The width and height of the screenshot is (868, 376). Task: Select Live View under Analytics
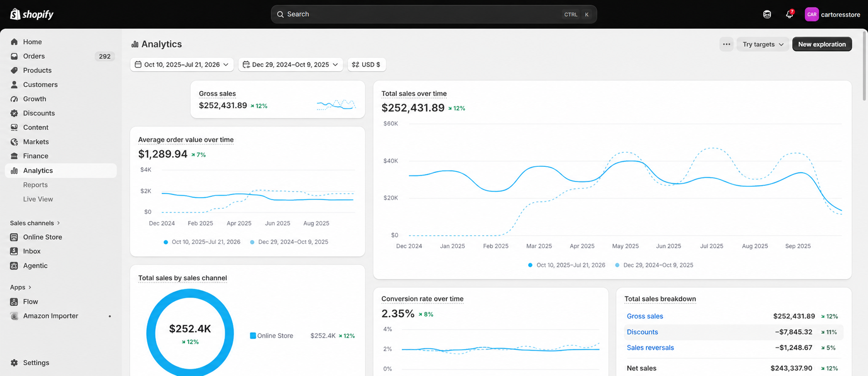[38, 199]
